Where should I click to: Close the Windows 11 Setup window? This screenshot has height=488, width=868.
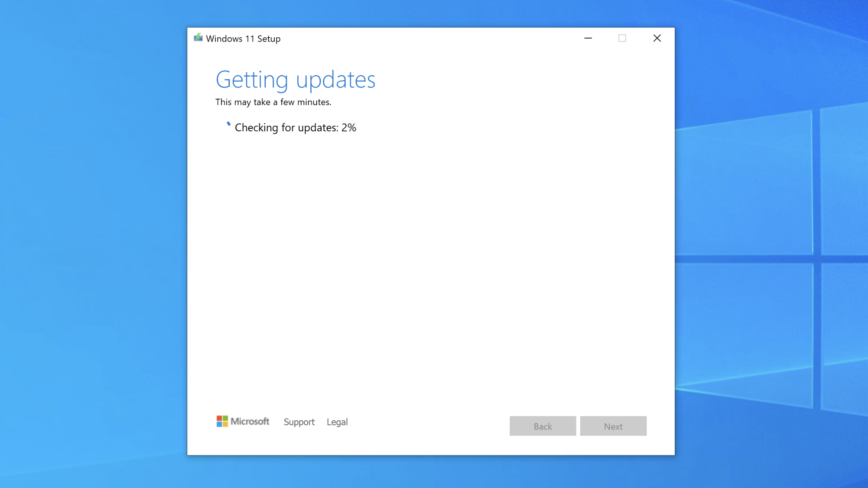(x=657, y=38)
